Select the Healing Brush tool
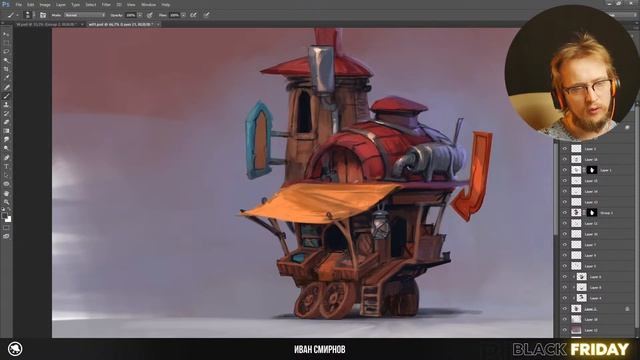Screen dimensions: 640x360 [6, 87]
